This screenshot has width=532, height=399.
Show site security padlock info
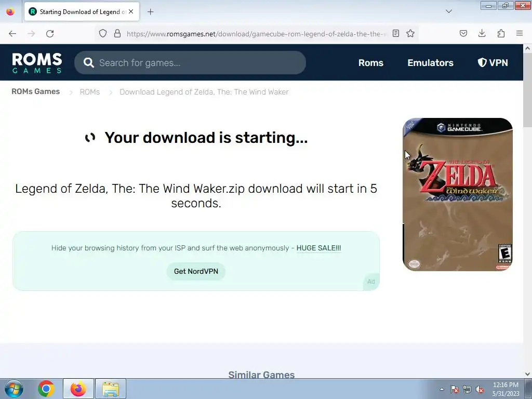[117, 34]
